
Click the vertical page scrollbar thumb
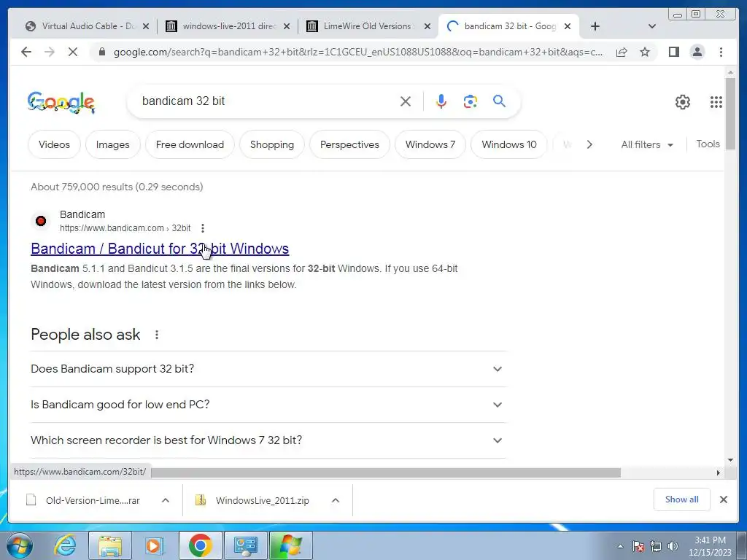tap(730, 113)
